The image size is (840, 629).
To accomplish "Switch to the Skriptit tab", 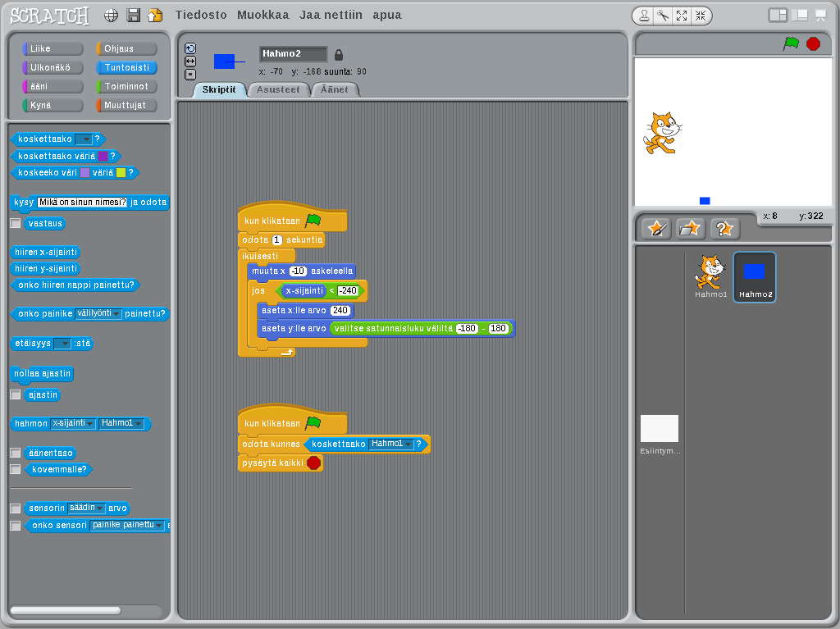I will [219, 90].
